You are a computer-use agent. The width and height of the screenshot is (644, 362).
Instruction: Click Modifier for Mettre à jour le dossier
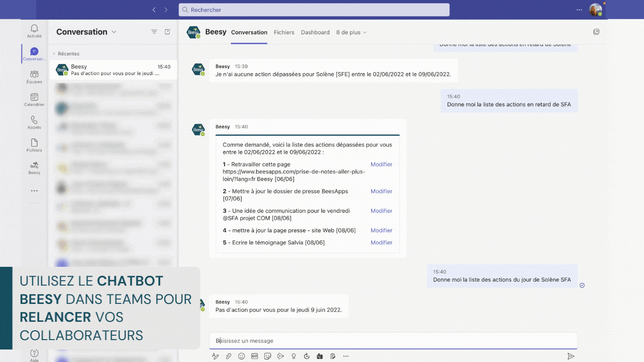pyautogui.click(x=381, y=191)
